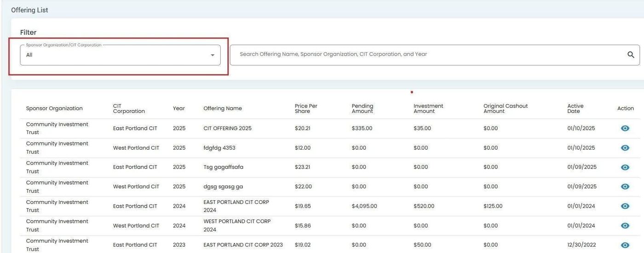Click the $15.86 price per share

point(303,225)
